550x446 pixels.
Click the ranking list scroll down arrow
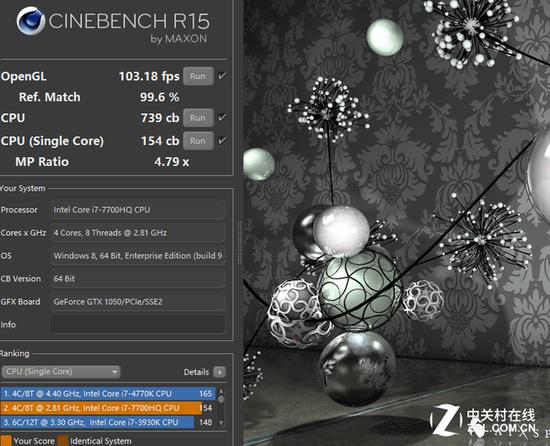[221, 423]
